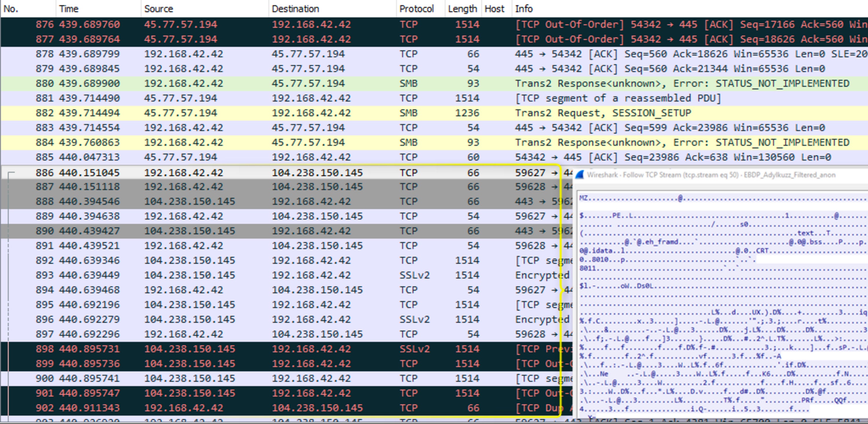Select packet 894 at time 440.639468

(x=286, y=290)
